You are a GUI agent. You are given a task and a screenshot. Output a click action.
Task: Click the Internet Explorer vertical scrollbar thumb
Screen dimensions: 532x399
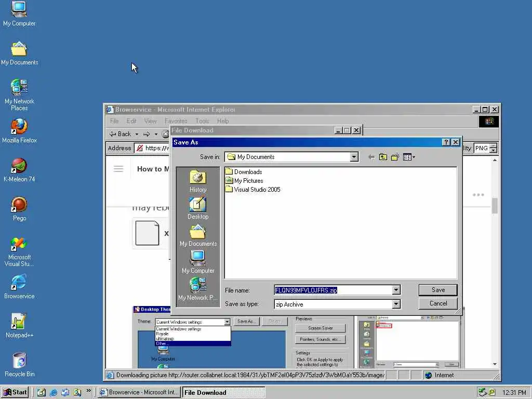495,206
